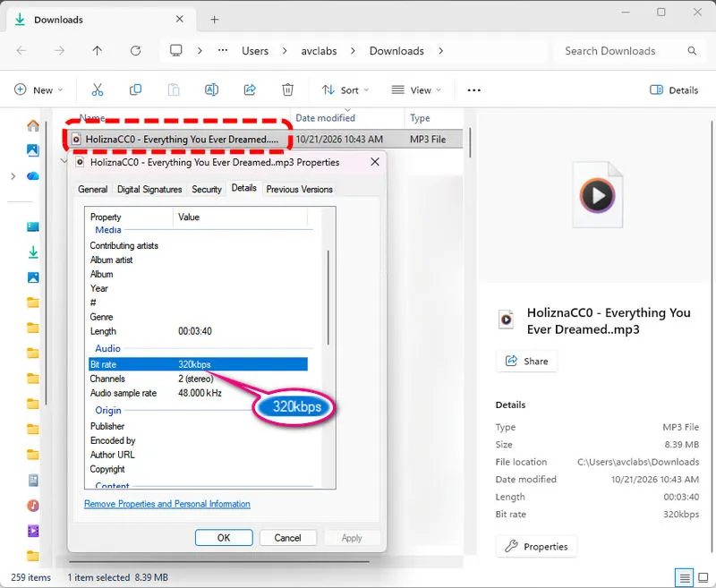Switch to large thumbnails view in status bar
716x588 pixels.
[703, 578]
